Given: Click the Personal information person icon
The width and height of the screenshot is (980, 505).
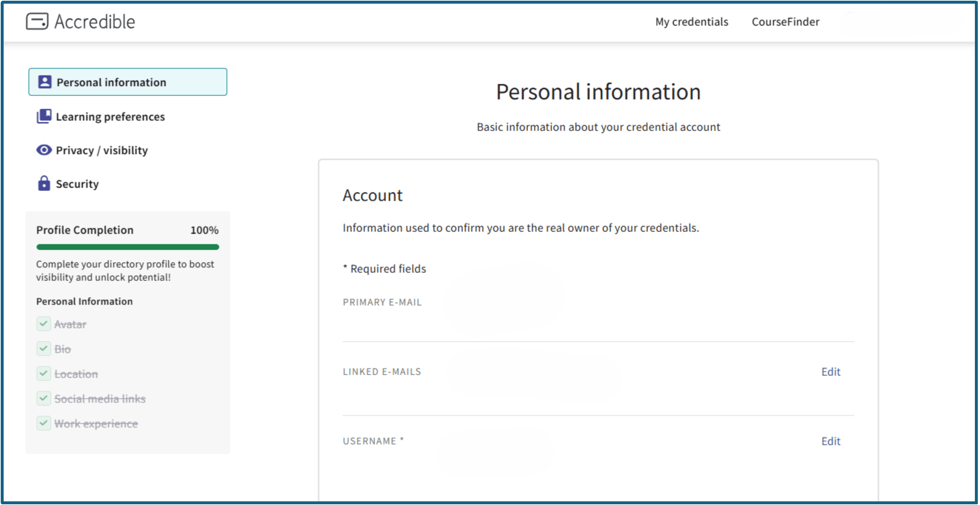Looking at the screenshot, I should coord(45,82).
